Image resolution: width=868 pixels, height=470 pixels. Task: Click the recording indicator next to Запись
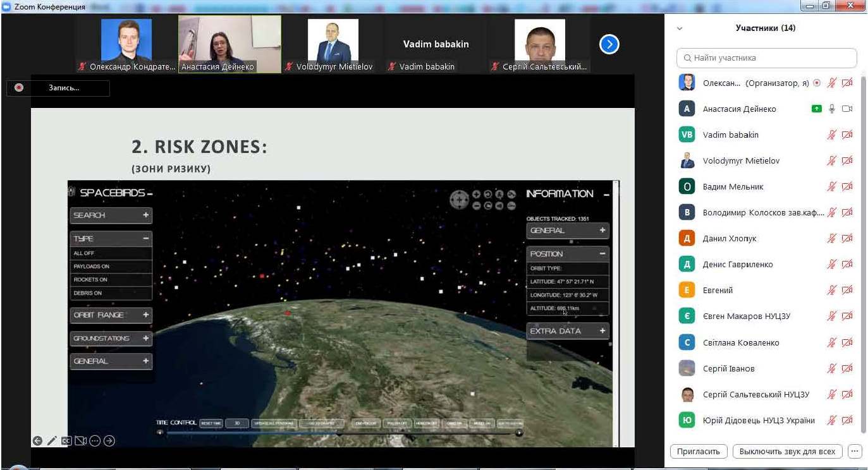(x=19, y=88)
